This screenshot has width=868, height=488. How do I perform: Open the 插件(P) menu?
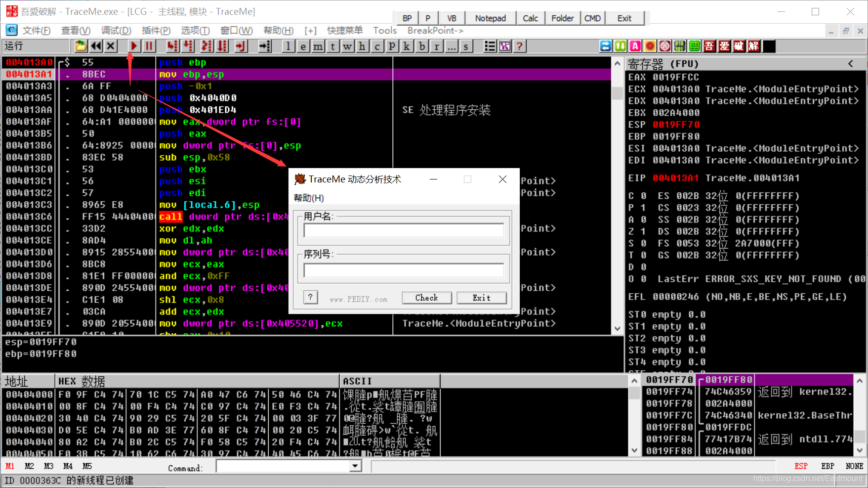[156, 31]
